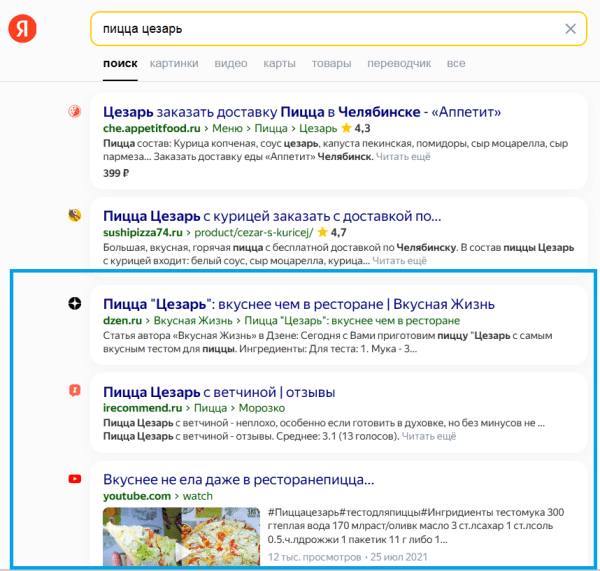
Task: Click '12 тыс. просмотров · 25 июл 2021' text
Action: click(x=347, y=557)
